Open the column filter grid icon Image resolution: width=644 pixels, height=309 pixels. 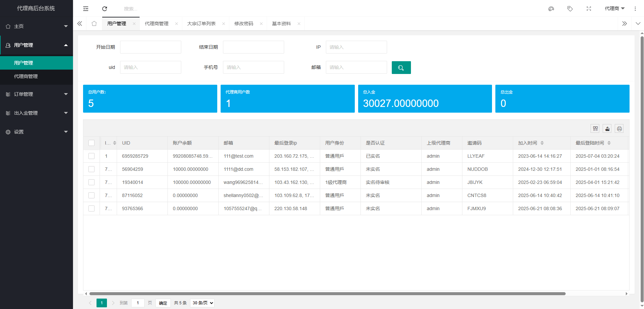[595, 128]
